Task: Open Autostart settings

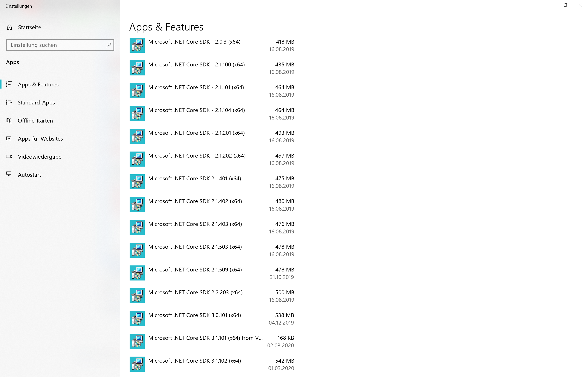Action: (29, 175)
